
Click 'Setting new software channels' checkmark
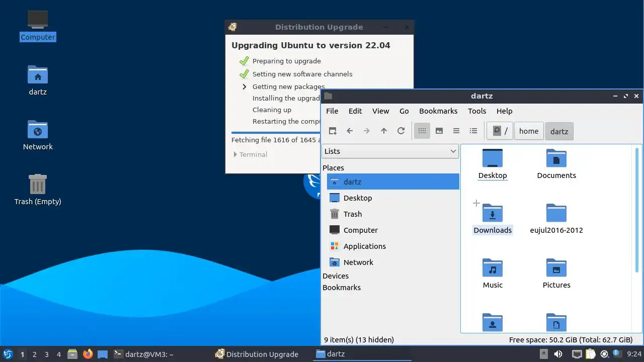[244, 74]
